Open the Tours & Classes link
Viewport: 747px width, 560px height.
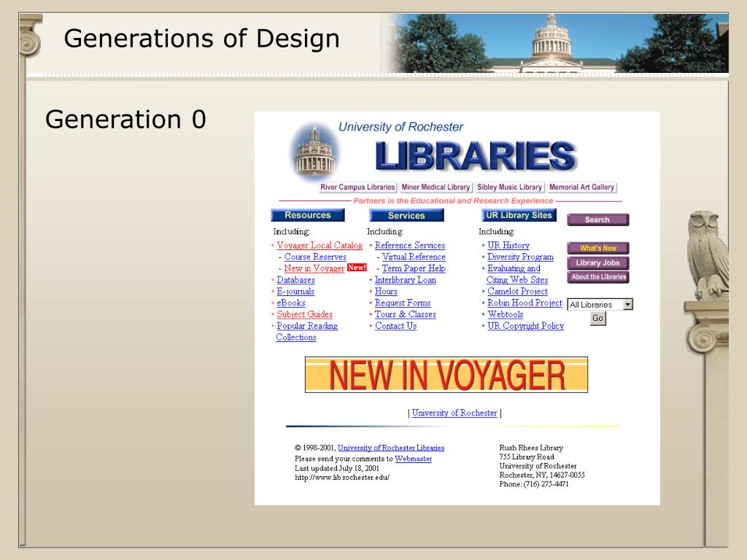click(405, 314)
